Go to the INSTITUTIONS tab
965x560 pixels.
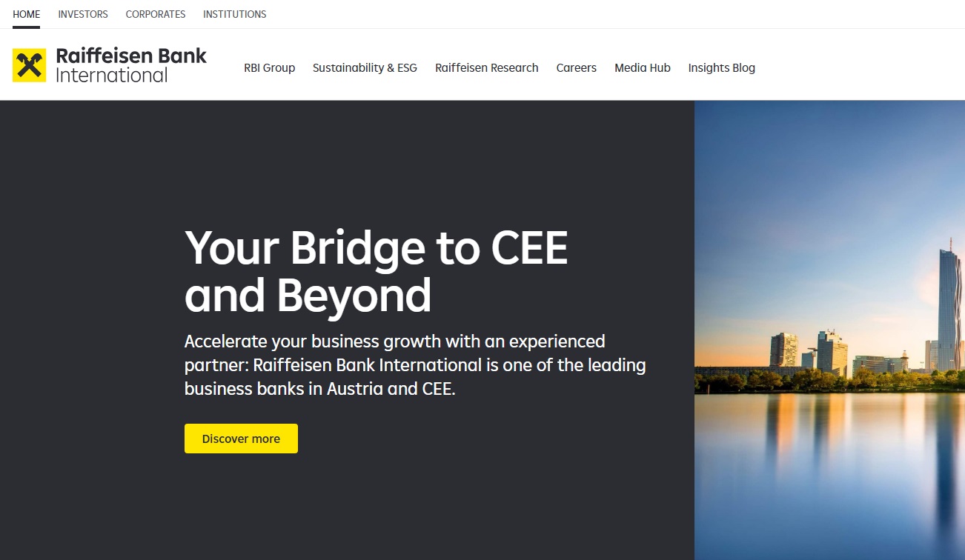(x=235, y=14)
